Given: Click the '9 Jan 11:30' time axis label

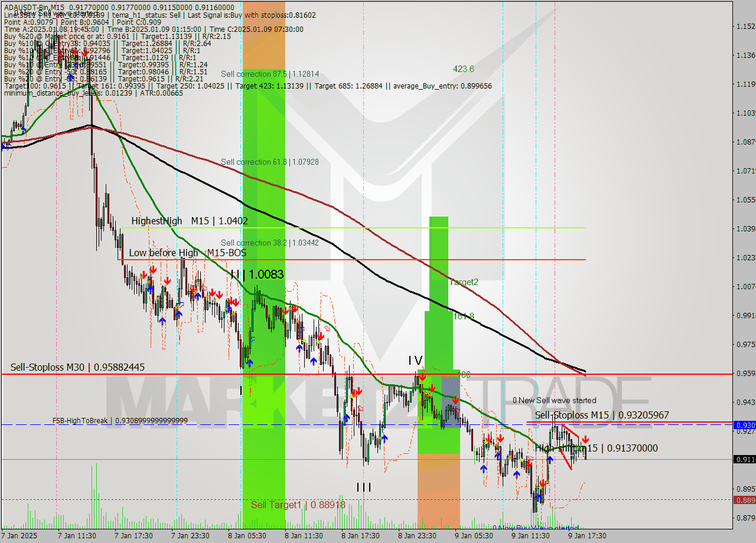Looking at the screenshot, I should tap(530, 536).
